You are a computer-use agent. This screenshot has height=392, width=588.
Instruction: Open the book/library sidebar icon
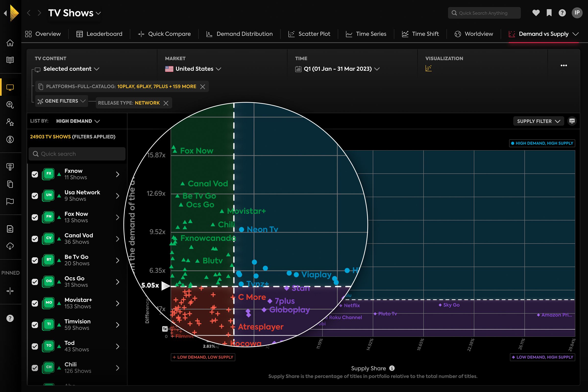point(10,60)
